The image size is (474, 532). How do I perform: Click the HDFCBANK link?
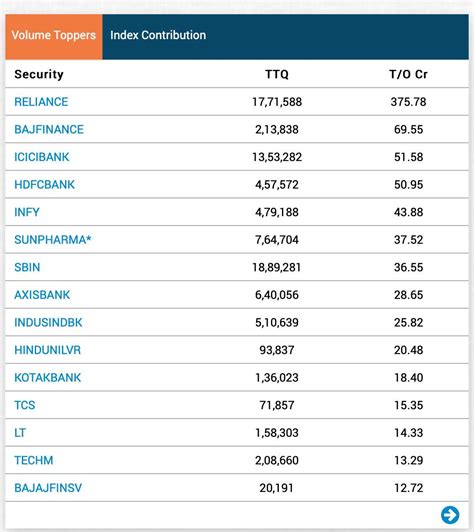click(x=44, y=185)
